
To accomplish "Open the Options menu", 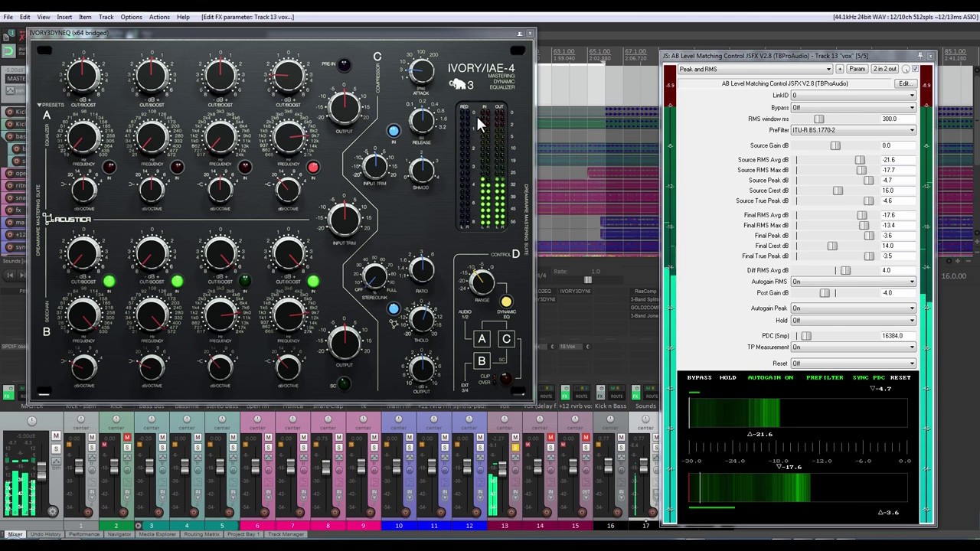I will (131, 17).
